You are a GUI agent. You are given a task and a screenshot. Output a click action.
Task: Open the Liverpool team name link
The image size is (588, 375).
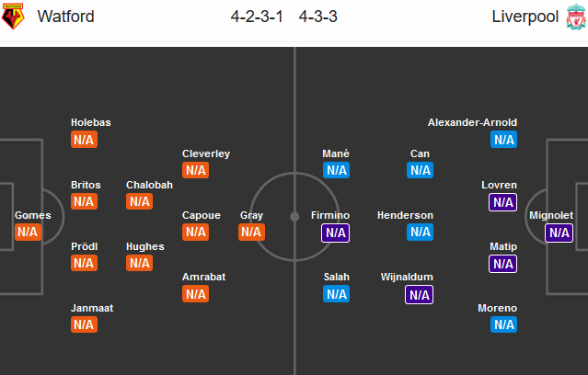coord(525,17)
